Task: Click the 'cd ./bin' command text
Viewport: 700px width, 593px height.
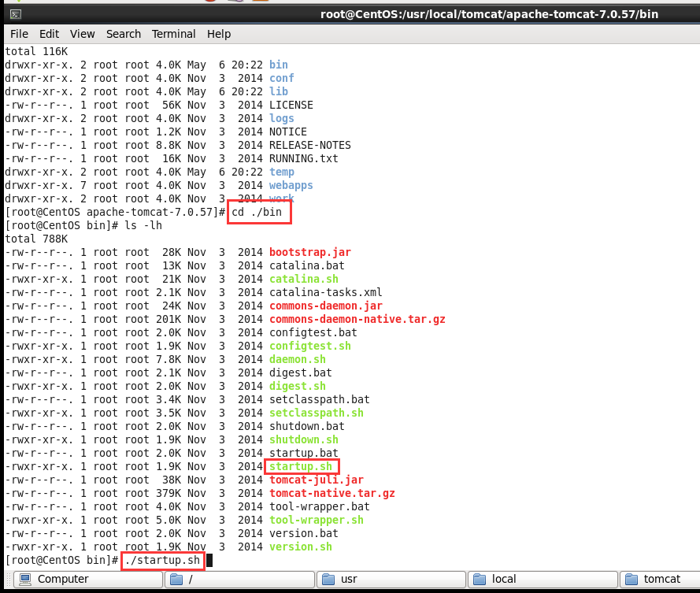Action: (x=257, y=212)
